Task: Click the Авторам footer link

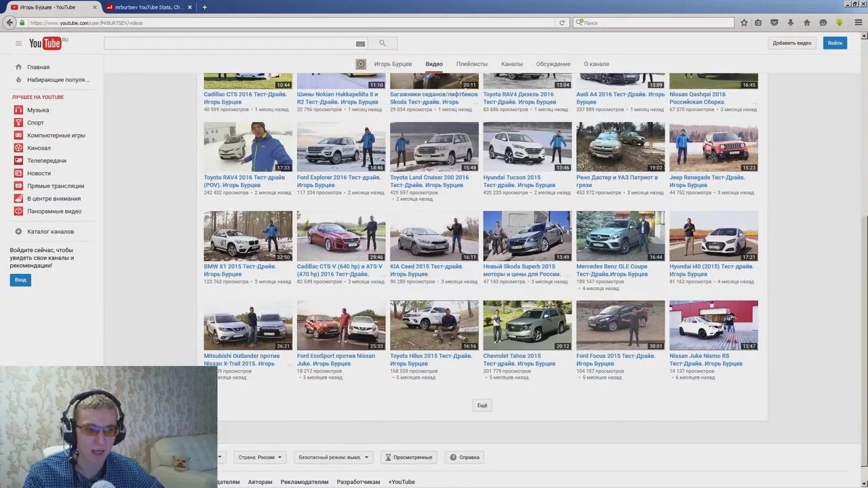Action: [x=260, y=482]
